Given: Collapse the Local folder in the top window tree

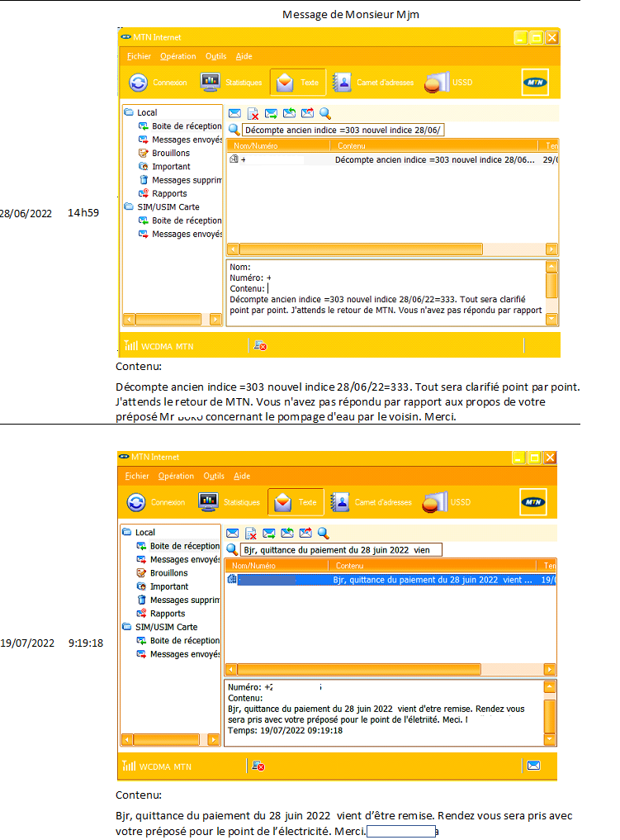Looking at the screenshot, I should point(129,112).
